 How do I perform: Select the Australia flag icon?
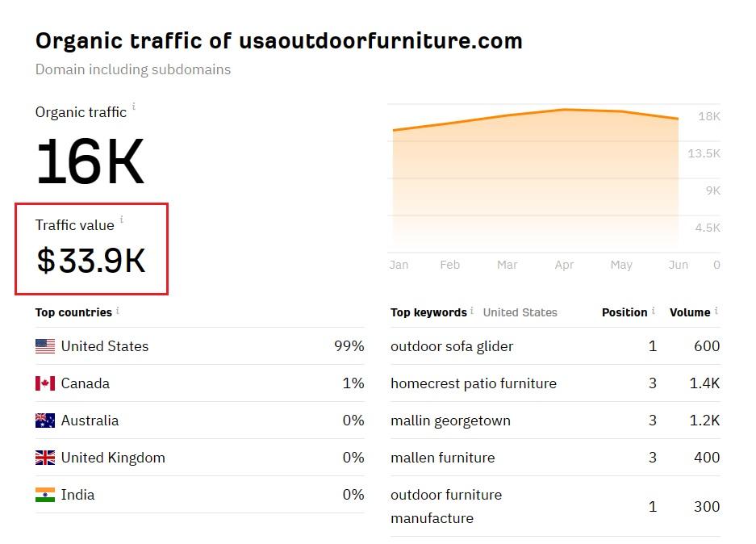(45, 421)
